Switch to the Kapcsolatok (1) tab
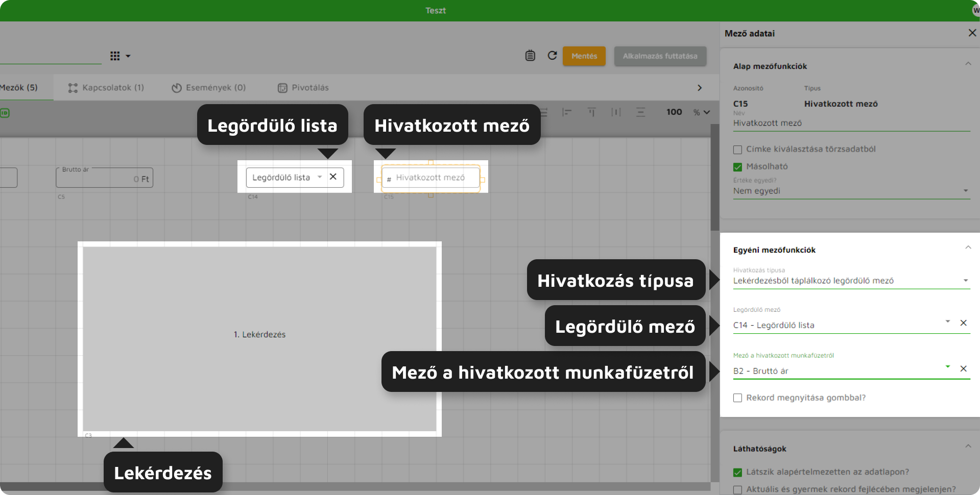Image resolution: width=980 pixels, height=495 pixels. pyautogui.click(x=106, y=87)
